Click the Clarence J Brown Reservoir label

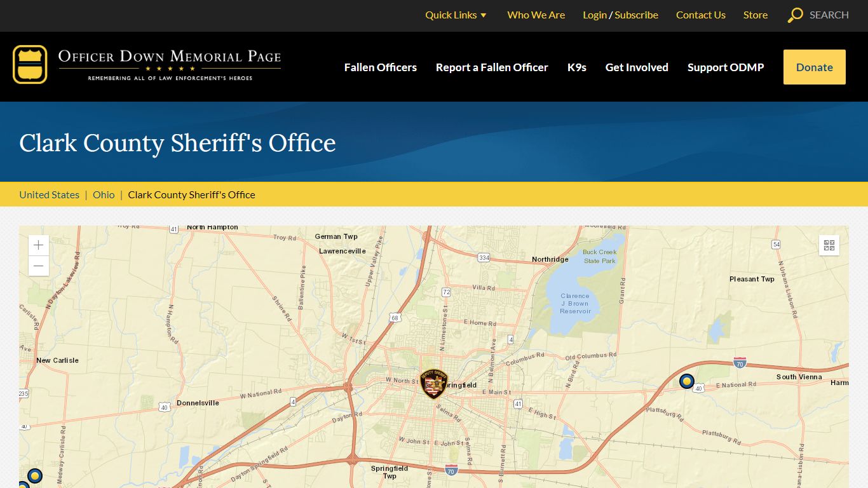point(575,304)
